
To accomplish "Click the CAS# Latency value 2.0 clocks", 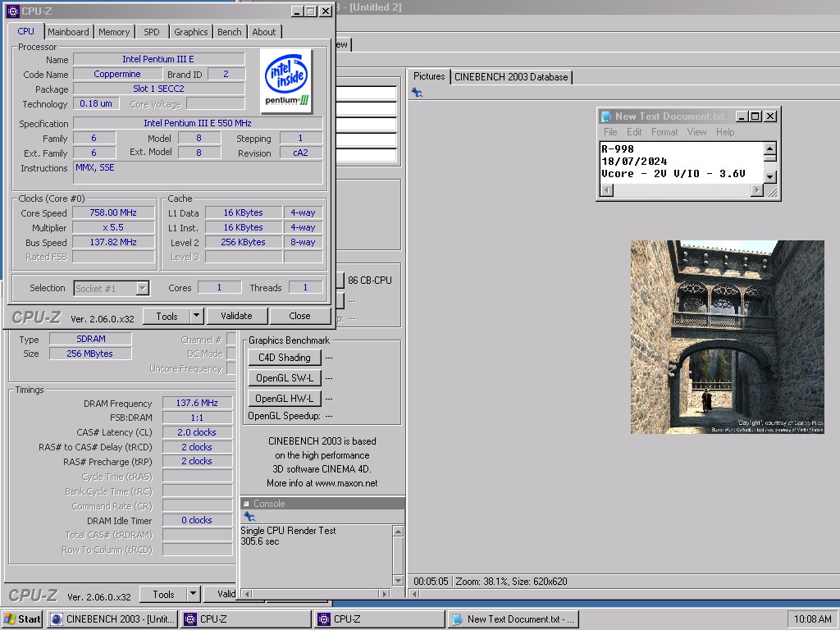I will click(197, 432).
